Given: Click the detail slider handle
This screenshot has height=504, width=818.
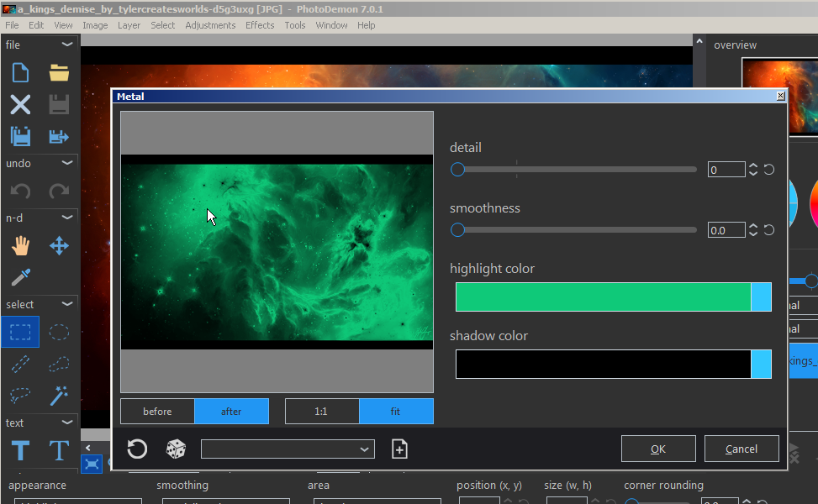Looking at the screenshot, I should [457, 170].
